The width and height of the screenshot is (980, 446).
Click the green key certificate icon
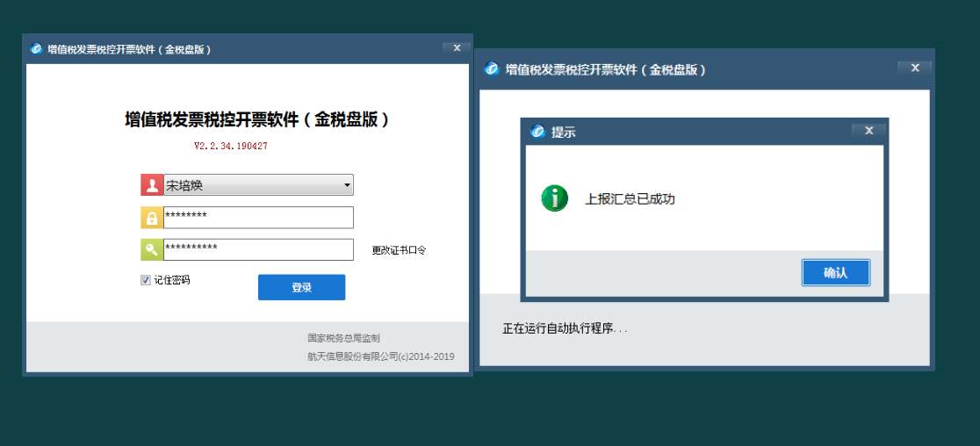point(152,250)
